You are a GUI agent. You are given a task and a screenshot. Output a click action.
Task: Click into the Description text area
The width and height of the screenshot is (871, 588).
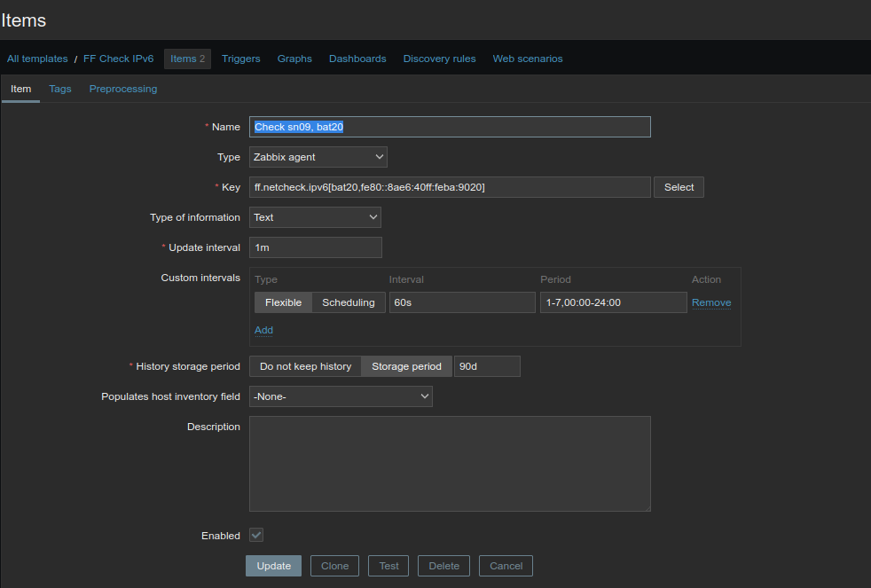click(450, 464)
